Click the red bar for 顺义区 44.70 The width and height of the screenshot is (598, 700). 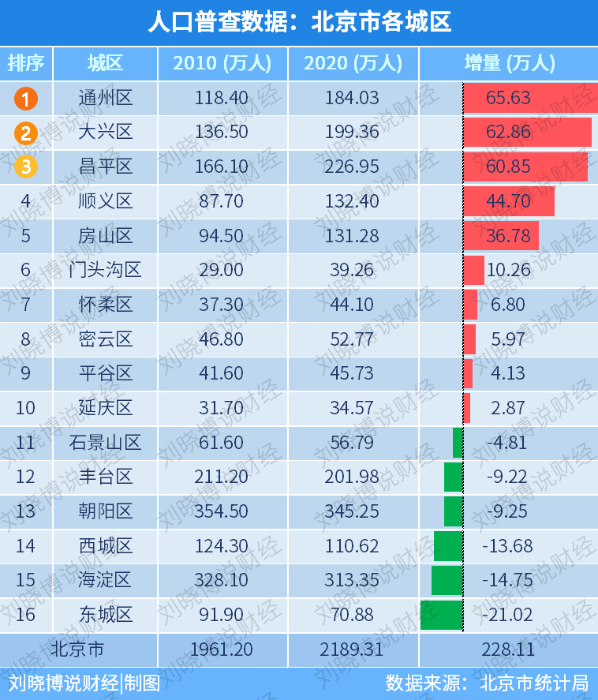(509, 201)
